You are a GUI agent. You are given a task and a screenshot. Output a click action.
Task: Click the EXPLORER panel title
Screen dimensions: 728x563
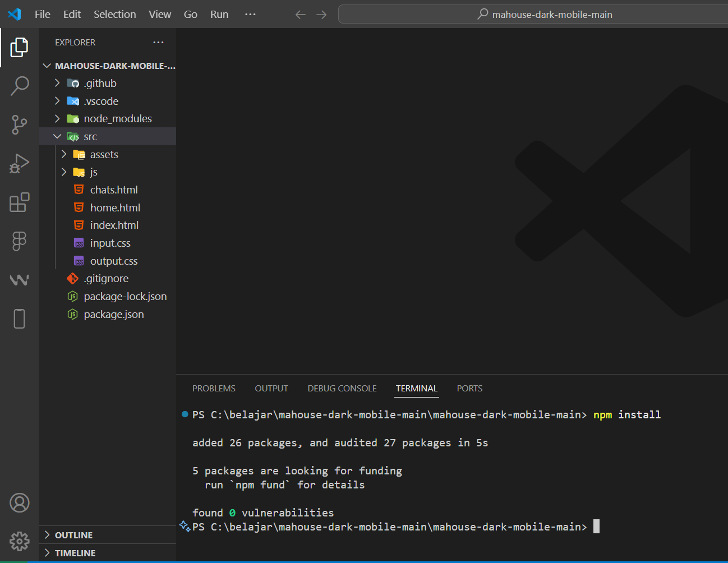(x=75, y=42)
